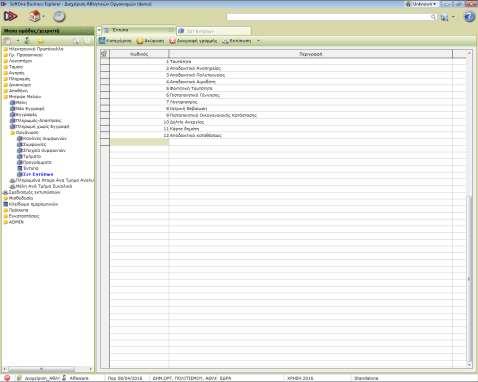Click the red SoftOne arrow logo icon
This screenshot has width=478, height=382.
pyautogui.click(x=10, y=16)
